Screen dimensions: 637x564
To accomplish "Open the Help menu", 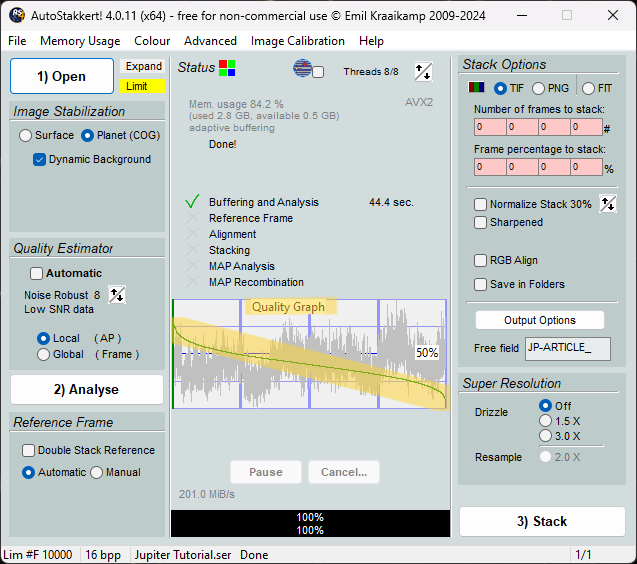I will coord(371,41).
